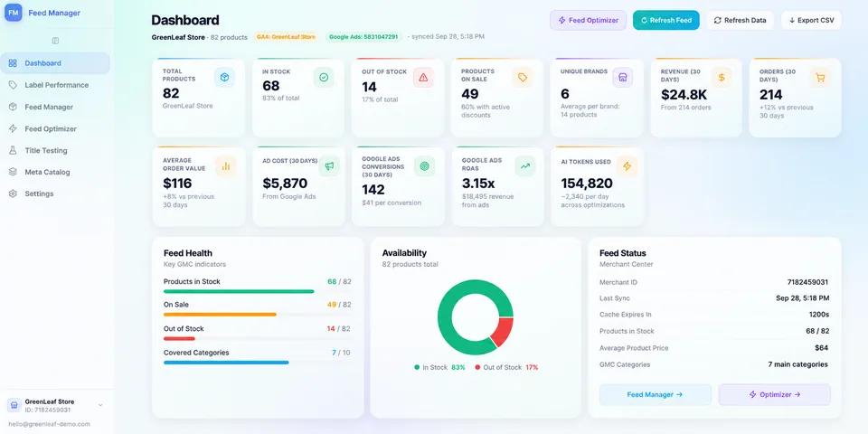Click the Out of Stock warning triangle icon
868x434 pixels.
pos(423,78)
